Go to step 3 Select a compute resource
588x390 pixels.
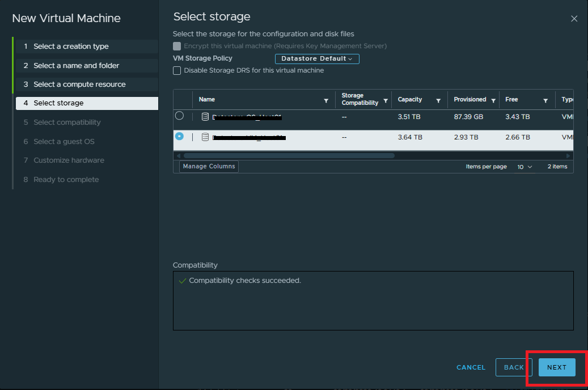click(79, 84)
